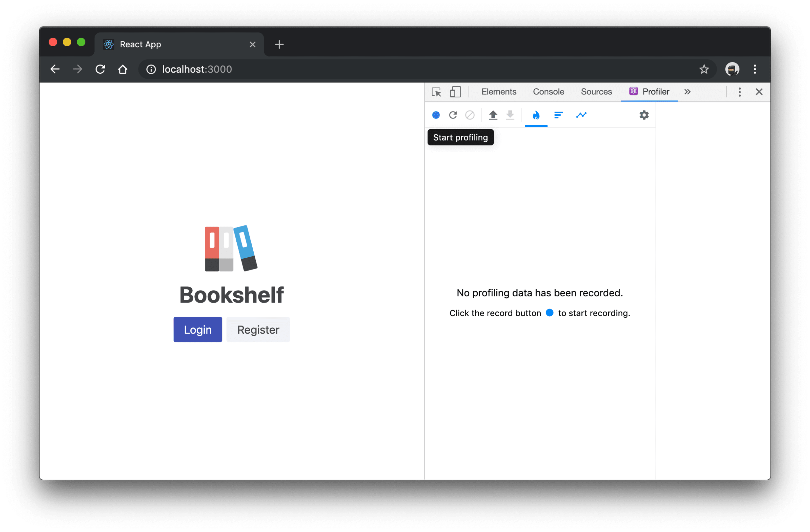Go to the browser home page

(123, 69)
